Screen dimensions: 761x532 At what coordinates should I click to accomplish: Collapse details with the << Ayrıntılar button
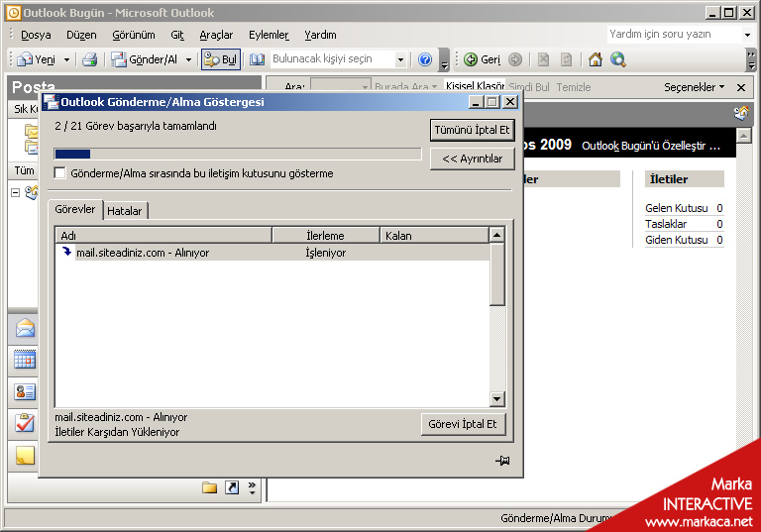coord(473,159)
